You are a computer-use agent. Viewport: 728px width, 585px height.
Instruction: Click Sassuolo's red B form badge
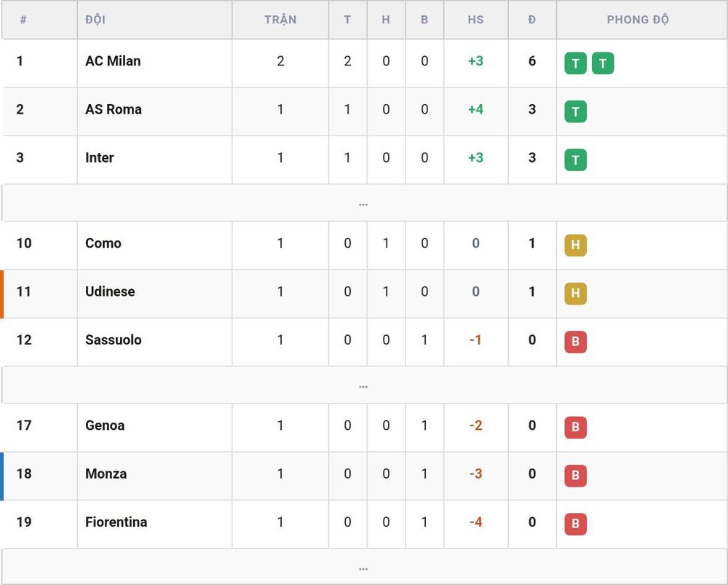point(575,342)
